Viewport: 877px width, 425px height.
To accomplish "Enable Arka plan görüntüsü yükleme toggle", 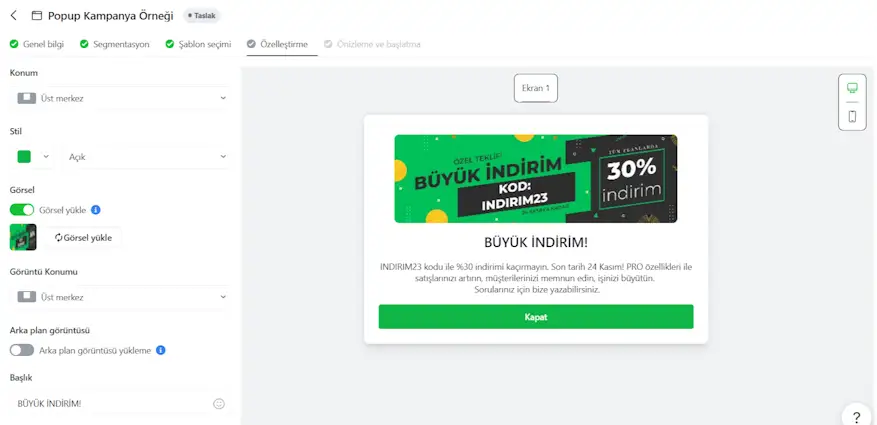I will [22, 351].
